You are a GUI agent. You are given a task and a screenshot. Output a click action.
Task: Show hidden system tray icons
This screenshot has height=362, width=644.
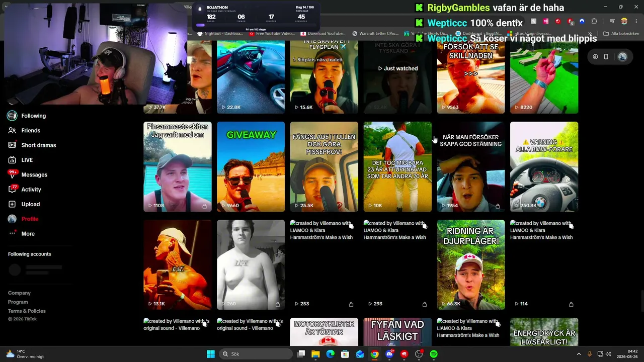tap(579, 354)
